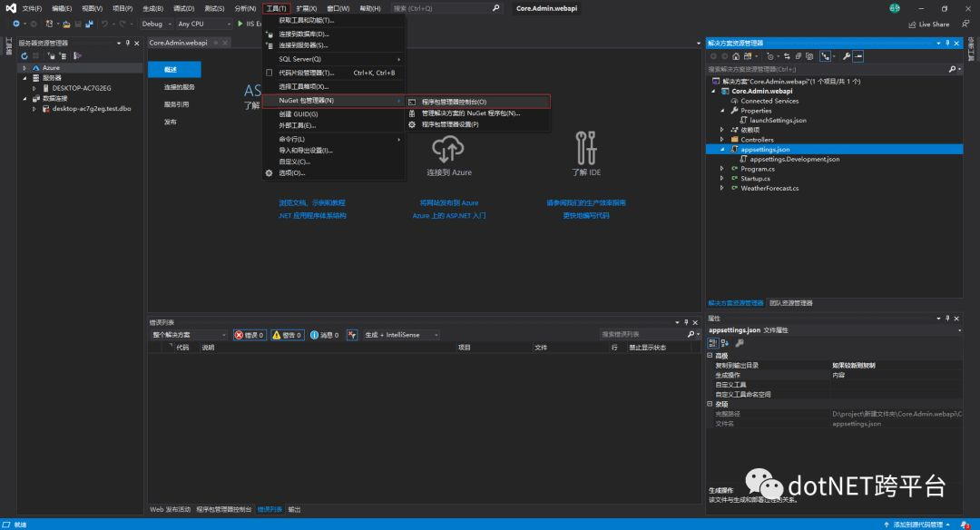
Task: Click the 了解 IDE tools icon
Action: tap(585, 148)
